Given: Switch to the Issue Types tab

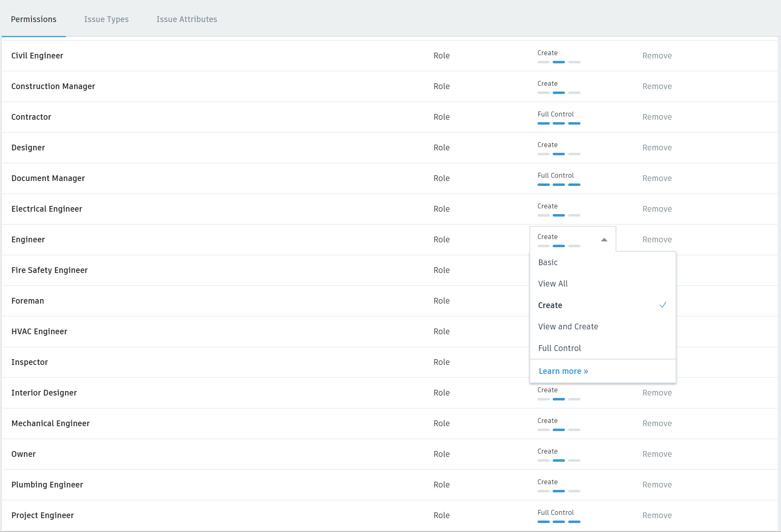Looking at the screenshot, I should point(106,19).
